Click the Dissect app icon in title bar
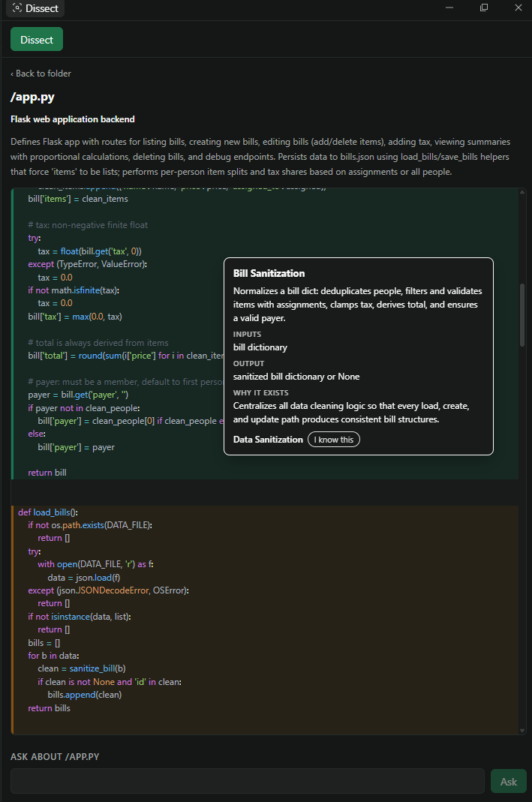 coord(17,8)
